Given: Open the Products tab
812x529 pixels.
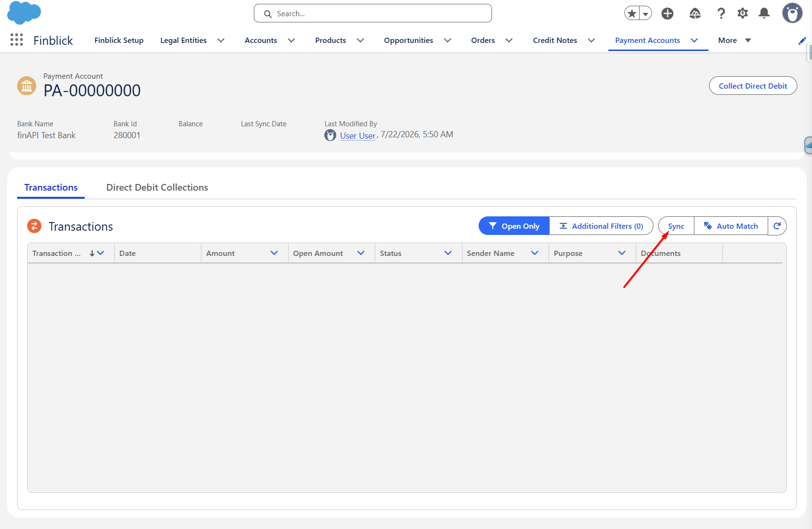Looking at the screenshot, I should (x=331, y=41).
